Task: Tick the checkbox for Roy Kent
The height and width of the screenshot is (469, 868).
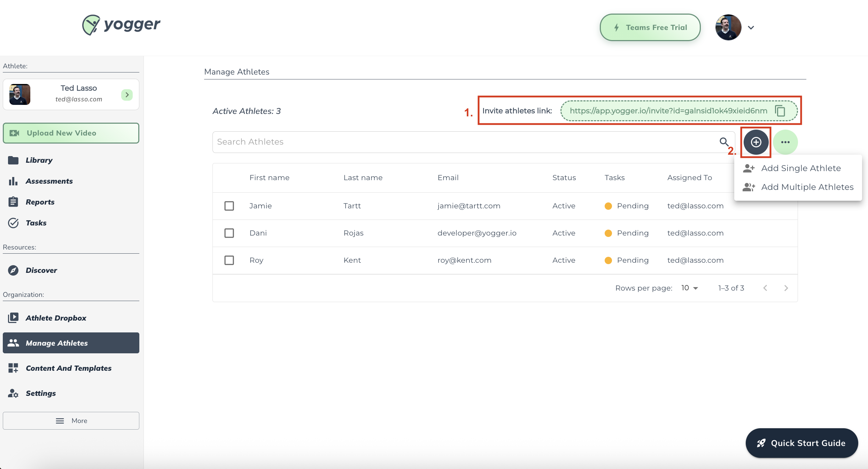Action: point(229,260)
